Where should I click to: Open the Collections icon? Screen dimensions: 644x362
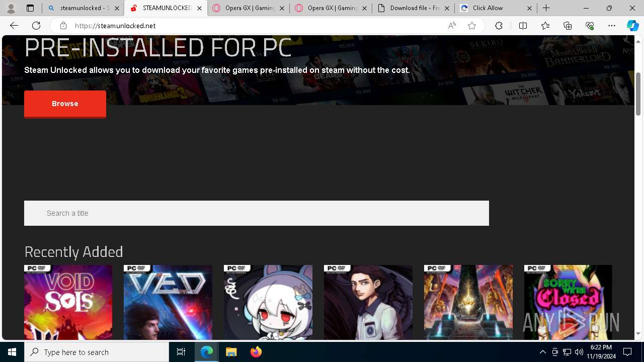568,26
